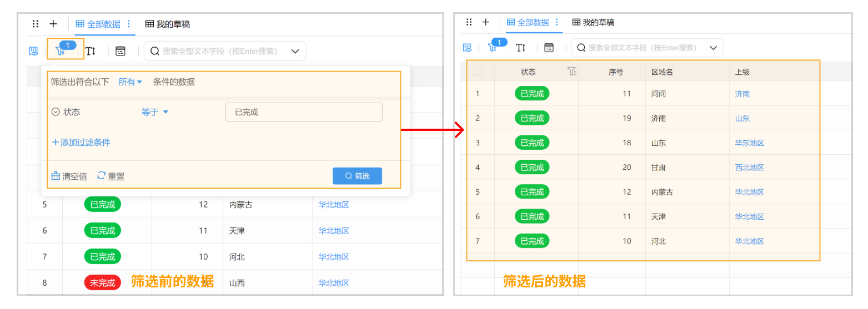This screenshot has height=309, width=868.
Task: Open 华北地区 link in right panel 河北 row
Action: (750, 241)
